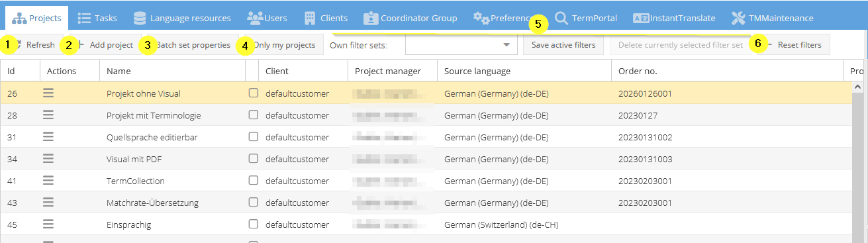Open the InstantTranslate tab
868x243 pixels.
point(674,18)
